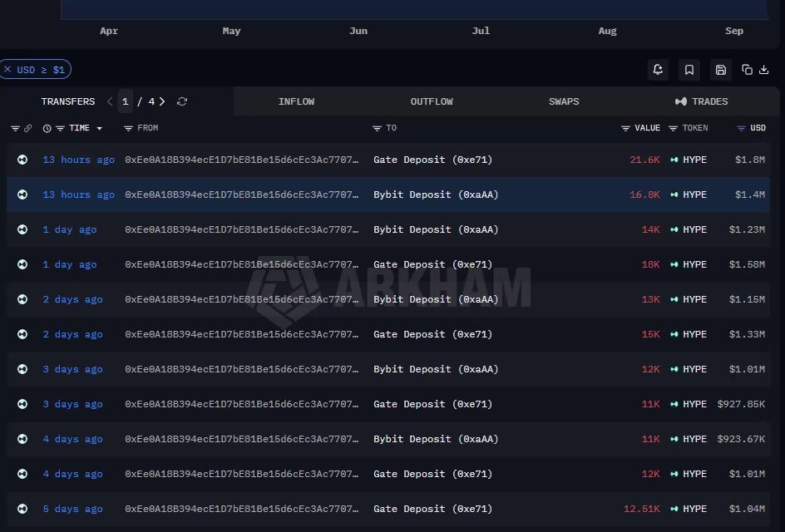Open the filter icon beside the TIME label
The width and height of the screenshot is (785, 532).
coord(60,129)
